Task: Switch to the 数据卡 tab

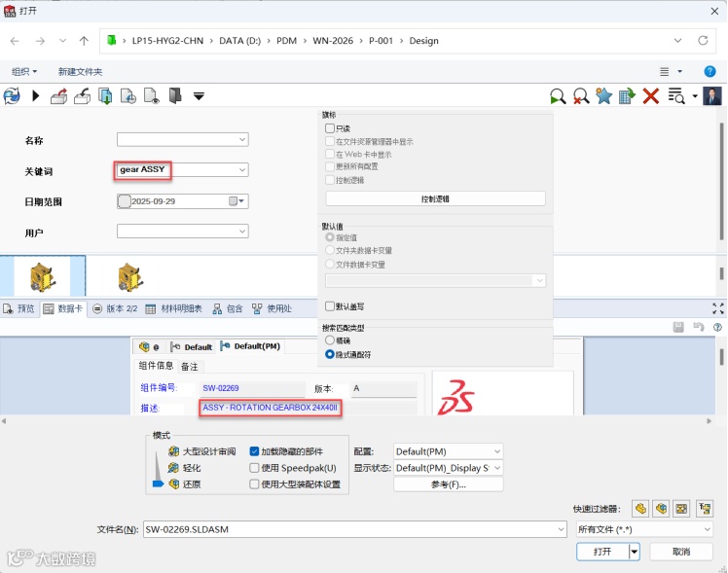Action: point(63,308)
